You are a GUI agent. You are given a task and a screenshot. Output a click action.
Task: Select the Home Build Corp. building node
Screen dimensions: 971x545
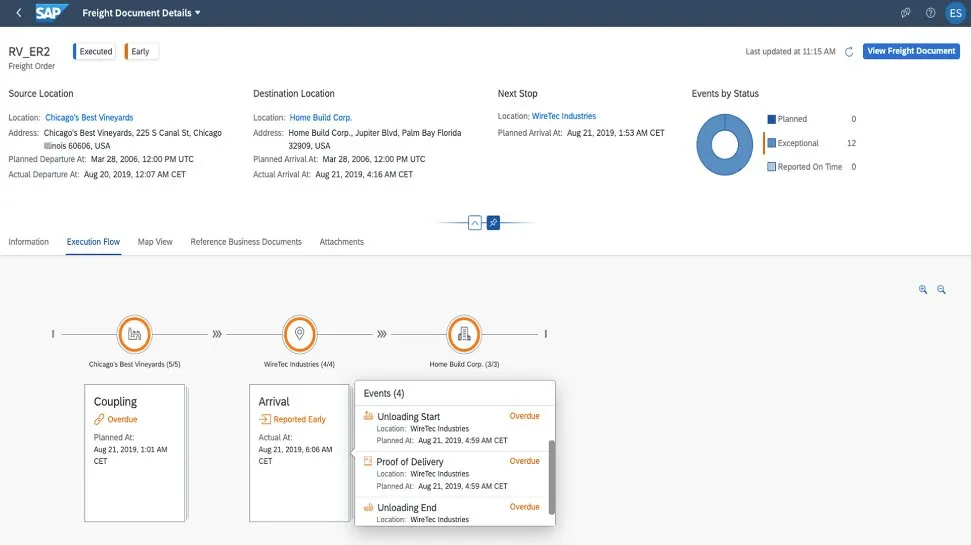click(x=464, y=333)
